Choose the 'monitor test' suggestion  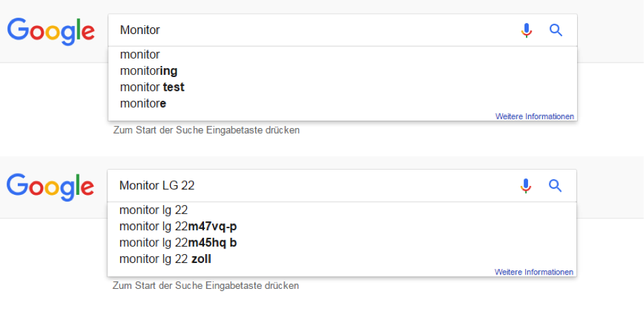point(342,87)
